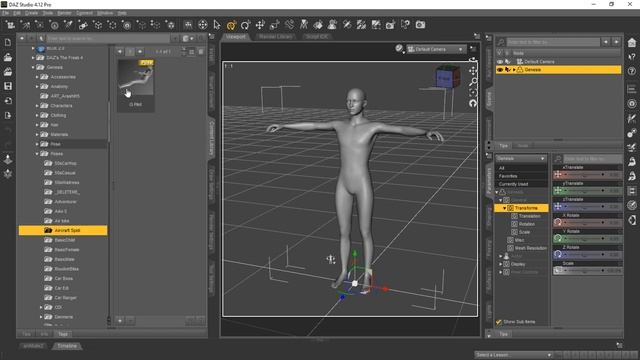
Task: Click the Scene pane filter text field
Action: coord(553,42)
